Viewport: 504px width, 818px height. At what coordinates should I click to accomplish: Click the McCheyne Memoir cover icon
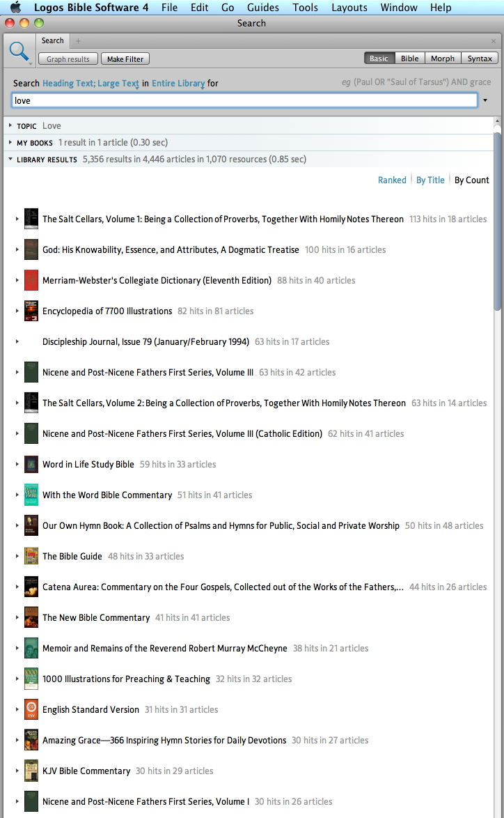[31, 649]
